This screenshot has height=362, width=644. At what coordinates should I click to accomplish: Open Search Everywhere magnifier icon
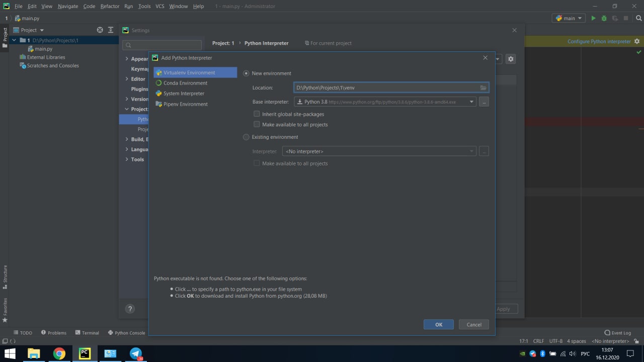pyautogui.click(x=638, y=18)
